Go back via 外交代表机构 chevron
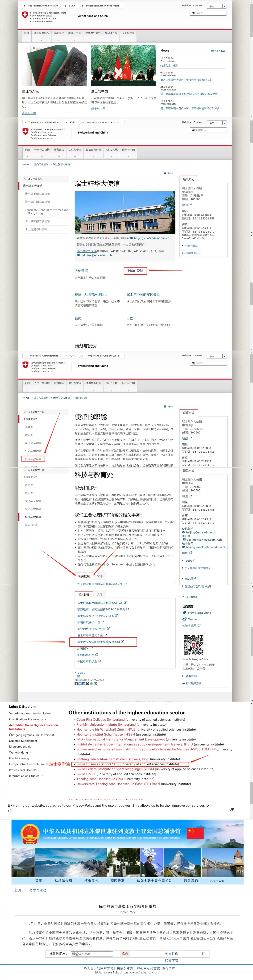 [x=25, y=179]
